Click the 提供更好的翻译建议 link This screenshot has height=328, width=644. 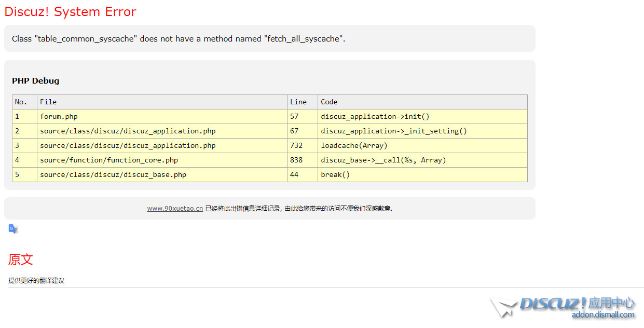click(36, 281)
